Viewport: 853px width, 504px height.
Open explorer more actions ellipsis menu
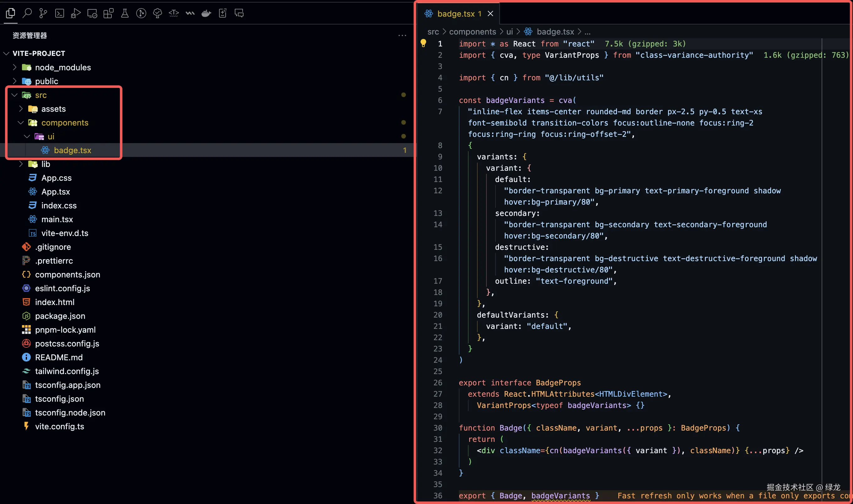click(402, 35)
